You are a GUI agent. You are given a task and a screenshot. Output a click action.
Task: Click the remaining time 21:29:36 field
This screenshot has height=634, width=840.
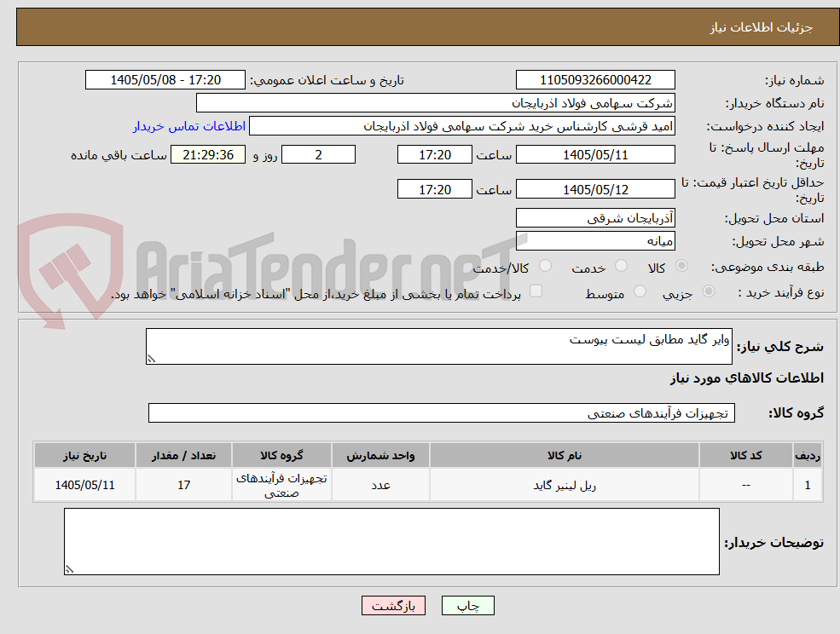point(208,155)
